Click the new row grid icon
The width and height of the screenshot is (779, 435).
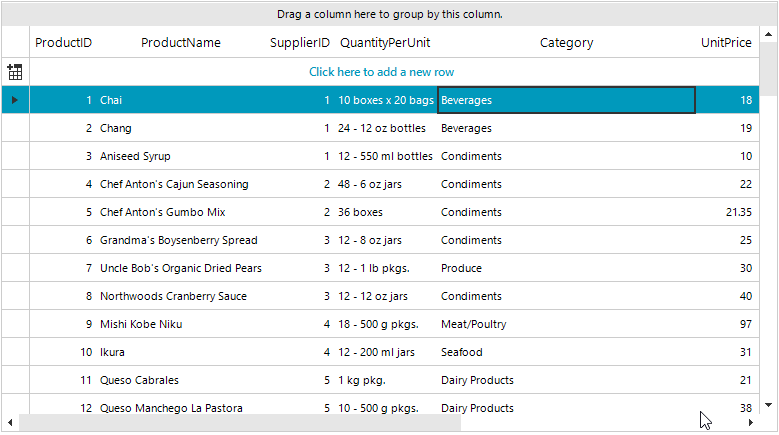15,72
